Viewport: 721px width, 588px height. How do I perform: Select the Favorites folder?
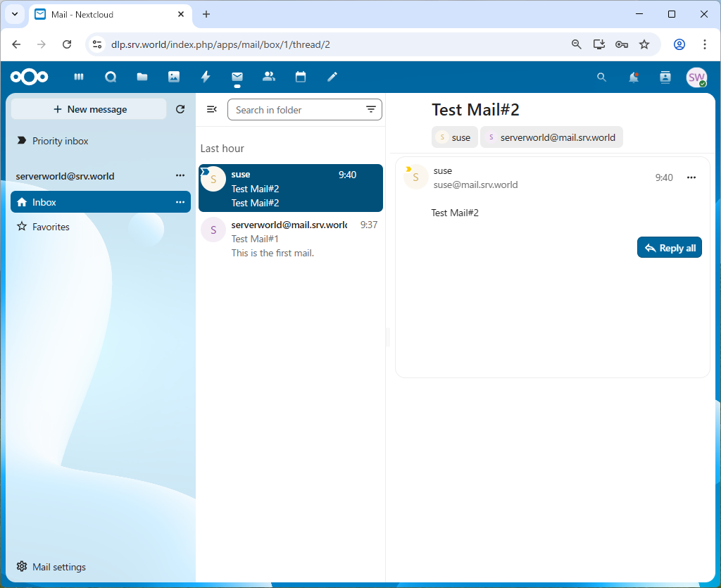101,227
